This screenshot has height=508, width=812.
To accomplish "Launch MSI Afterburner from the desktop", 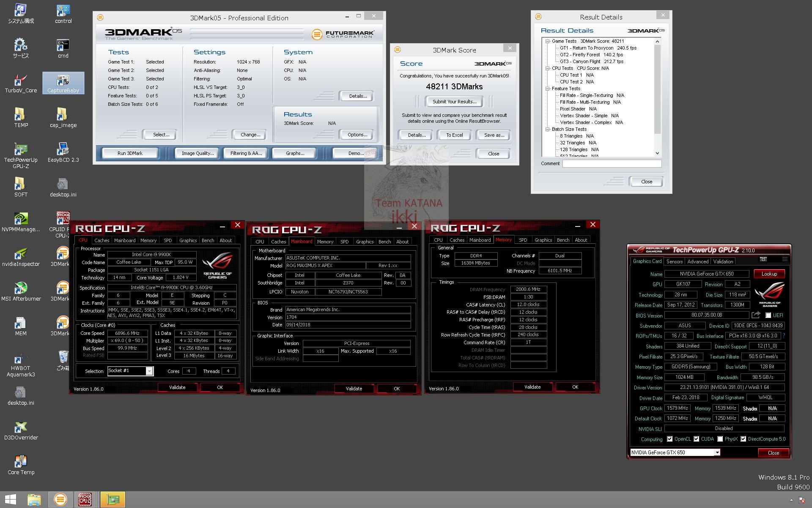I will [x=21, y=292].
